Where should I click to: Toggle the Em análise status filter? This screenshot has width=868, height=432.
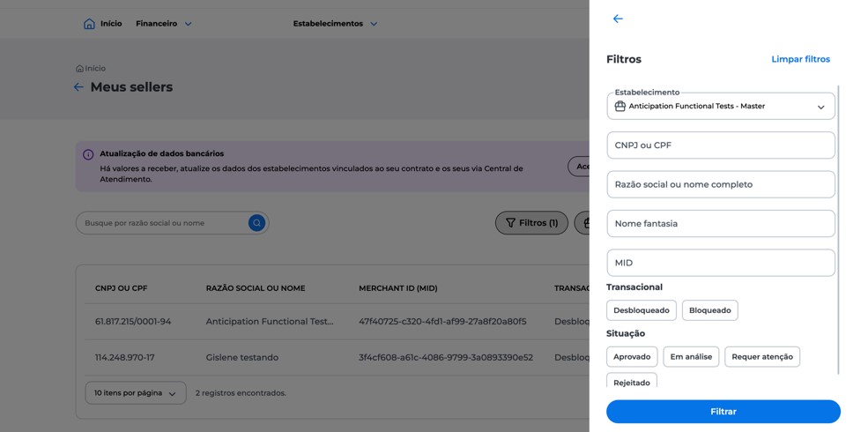coord(691,357)
